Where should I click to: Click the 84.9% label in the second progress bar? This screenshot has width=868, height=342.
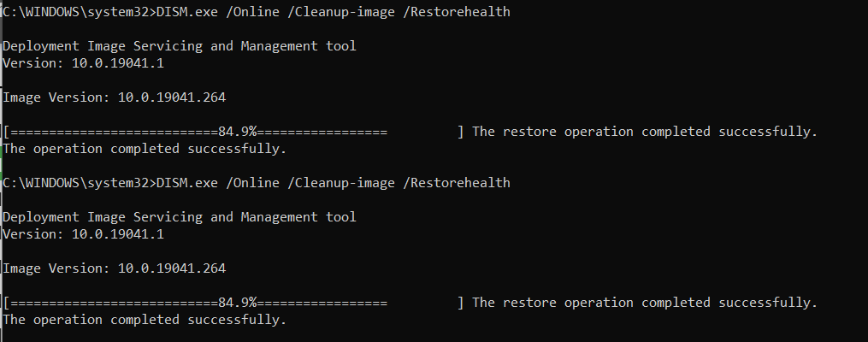238,303
